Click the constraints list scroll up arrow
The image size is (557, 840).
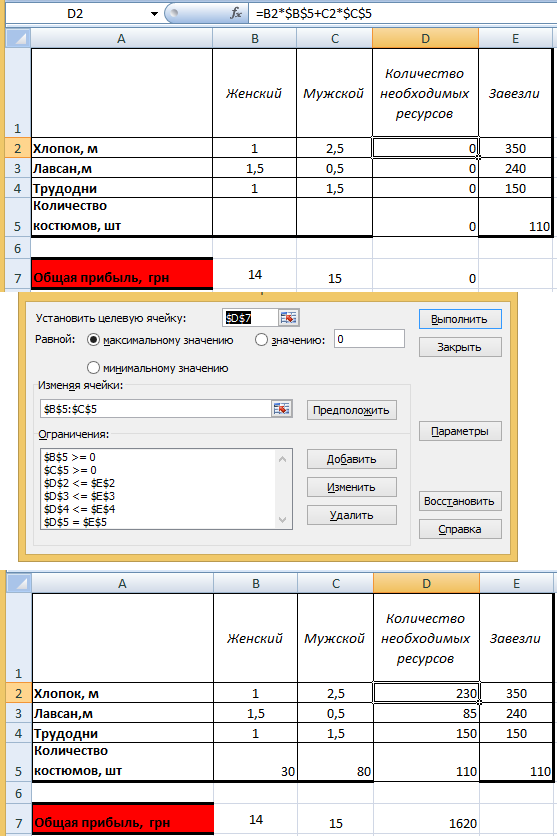[x=283, y=459]
